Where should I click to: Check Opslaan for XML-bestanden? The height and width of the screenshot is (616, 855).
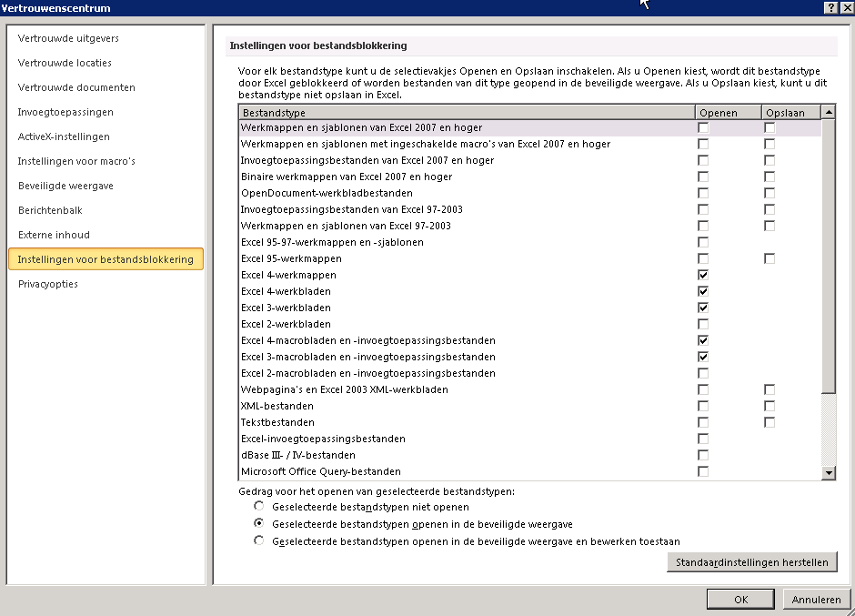tap(769, 406)
